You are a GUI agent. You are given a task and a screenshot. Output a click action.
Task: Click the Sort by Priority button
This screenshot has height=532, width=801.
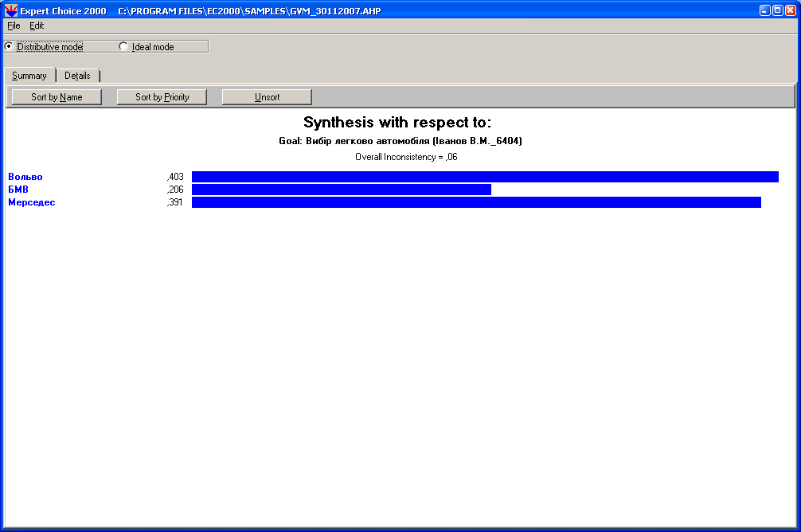pyautogui.click(x=162, y=97)
